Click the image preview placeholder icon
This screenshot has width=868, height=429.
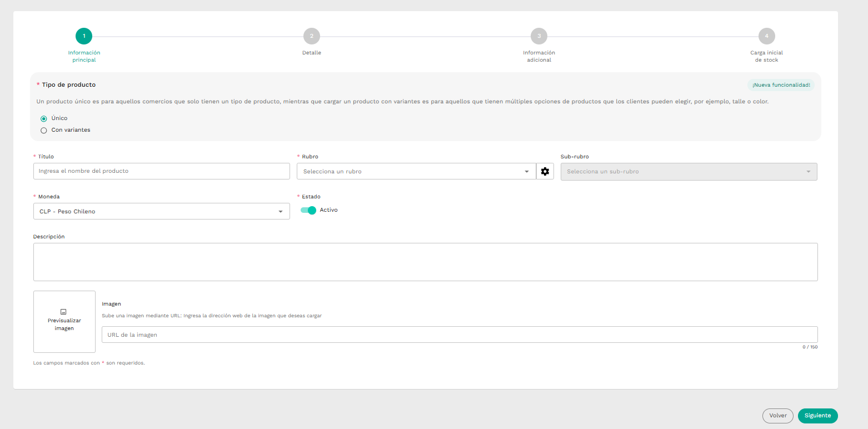click(64, 312)
